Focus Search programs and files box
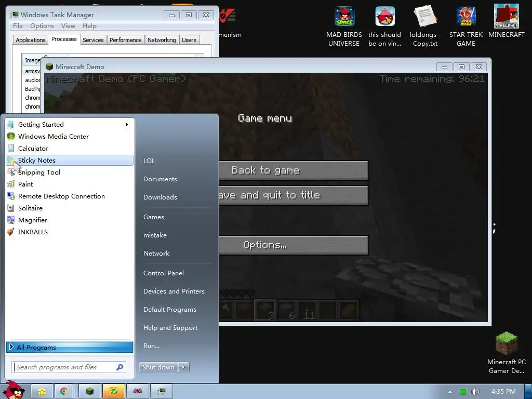Screen dimensions: 532x399 tap(69, 367)
